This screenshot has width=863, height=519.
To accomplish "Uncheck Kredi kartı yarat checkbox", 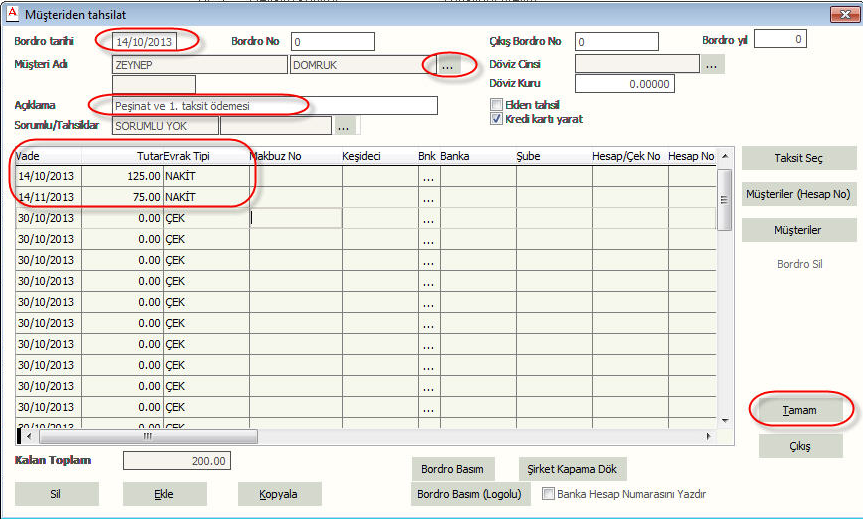I will pyautogui.click(x=496, y=119).
